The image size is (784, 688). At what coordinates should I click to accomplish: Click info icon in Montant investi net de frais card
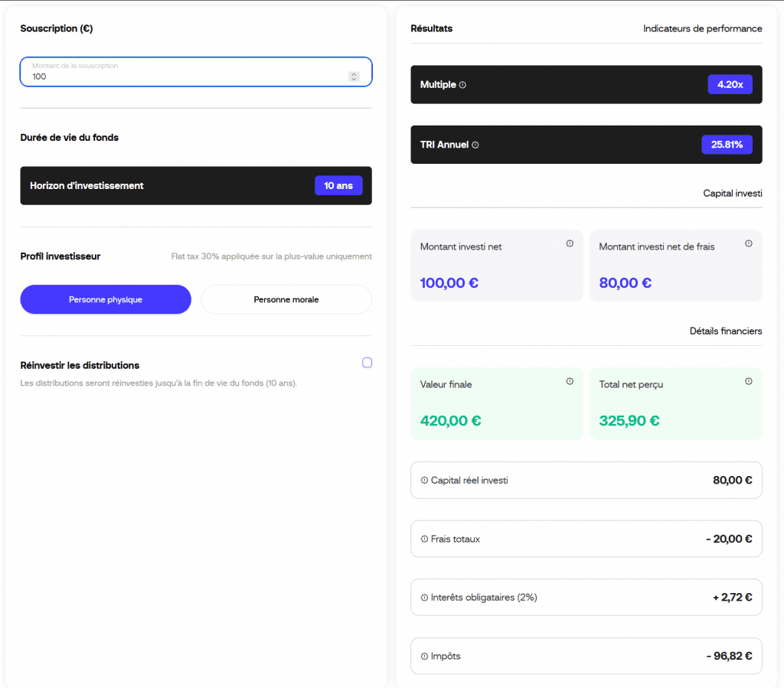pyautogui.click(x=749, y=243)
